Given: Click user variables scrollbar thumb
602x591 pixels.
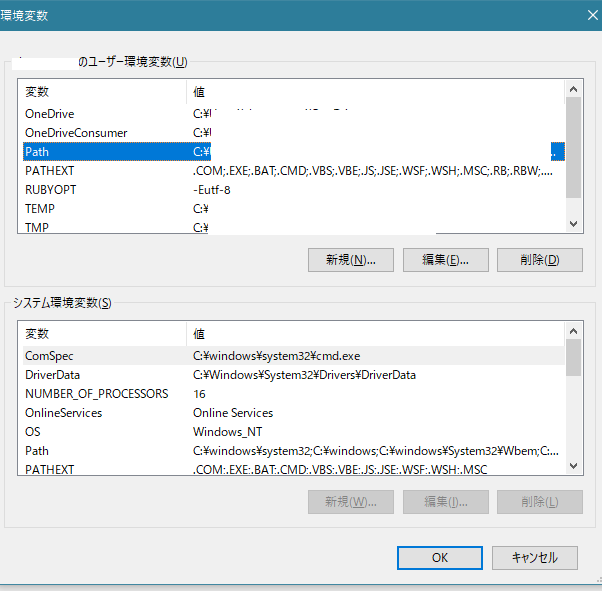Looking at the screenshot, I should click(573, 147).
